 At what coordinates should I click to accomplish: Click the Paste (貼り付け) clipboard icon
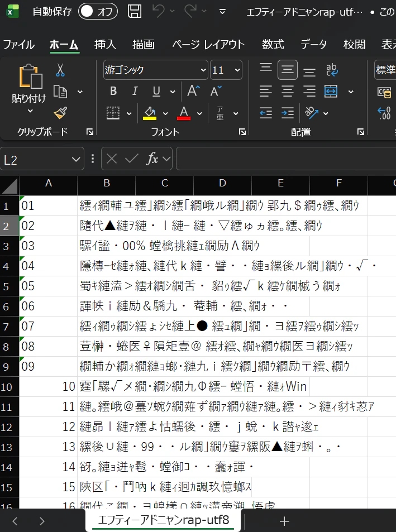[x=31, y=76]
